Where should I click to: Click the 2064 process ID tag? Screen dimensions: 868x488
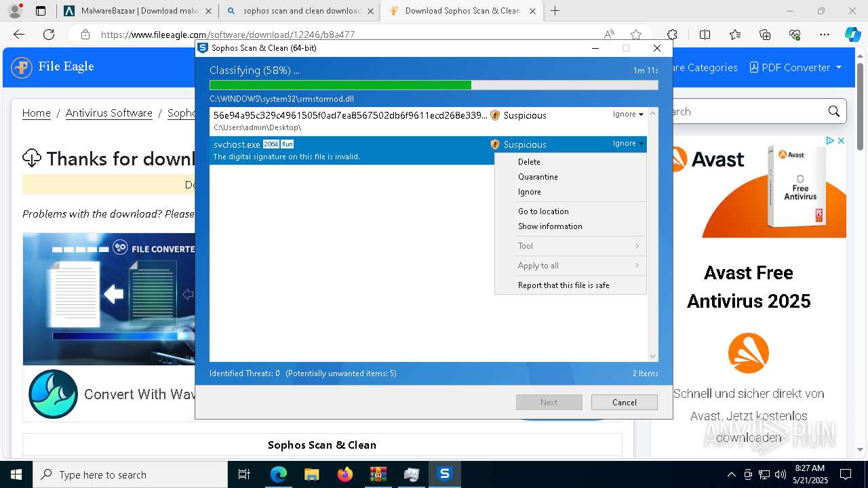[x=271, y=144]
